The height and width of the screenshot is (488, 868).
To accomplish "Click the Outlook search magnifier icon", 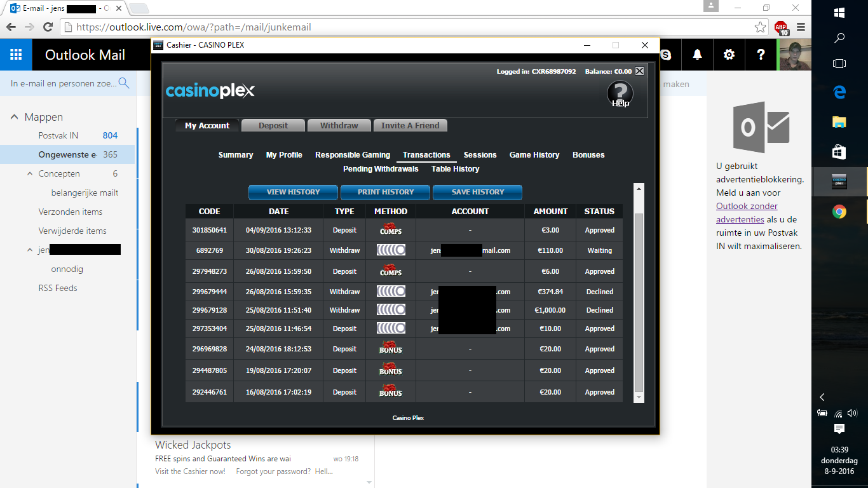I will [x=124, y=83].
